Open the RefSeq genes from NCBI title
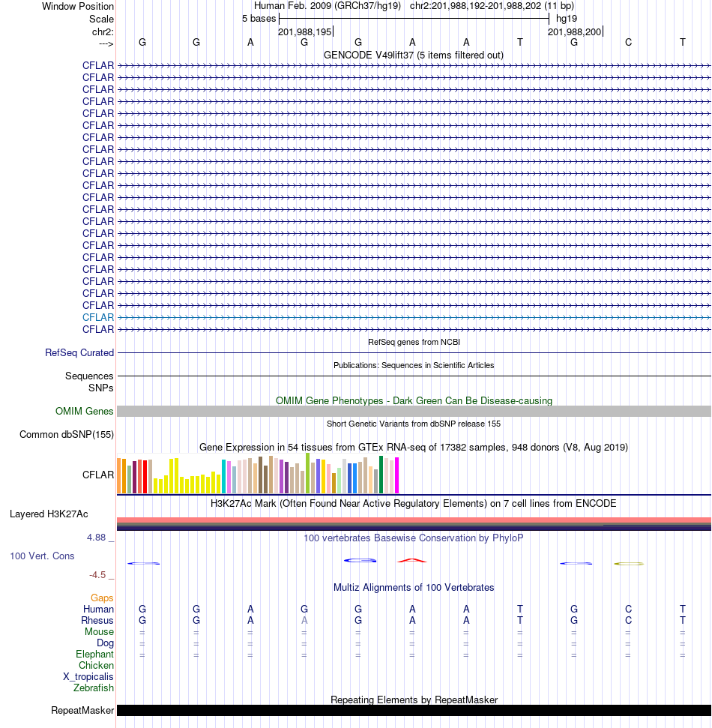Image resolution: width=712 pixels, height=728 pixels. coord(414,342)
